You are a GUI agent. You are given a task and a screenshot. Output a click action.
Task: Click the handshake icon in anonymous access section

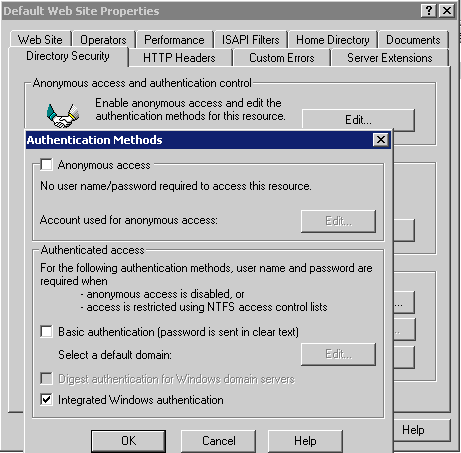pos(63,115)
